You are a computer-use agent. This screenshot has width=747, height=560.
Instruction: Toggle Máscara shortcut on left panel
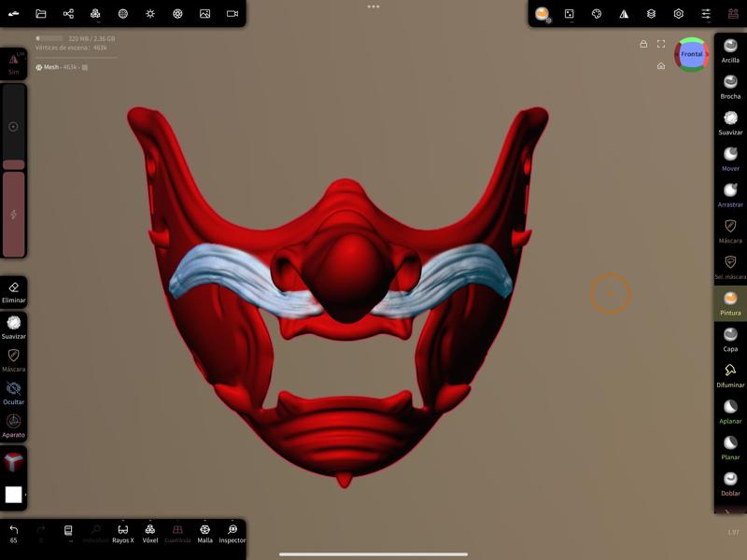pyautogui.click(x=13, y=360)
